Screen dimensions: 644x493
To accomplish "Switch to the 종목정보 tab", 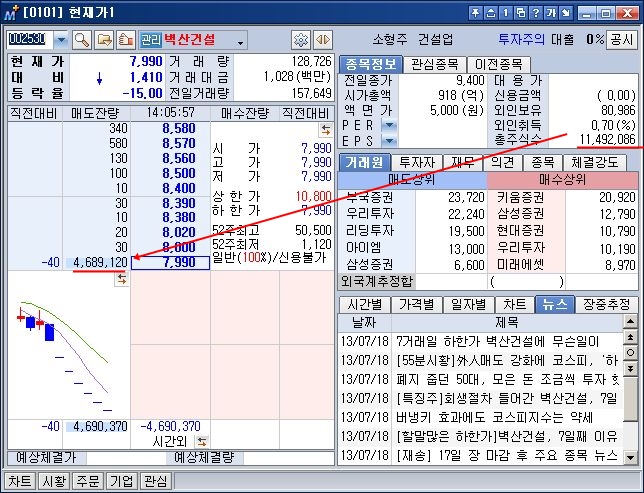I will (370, 64).
